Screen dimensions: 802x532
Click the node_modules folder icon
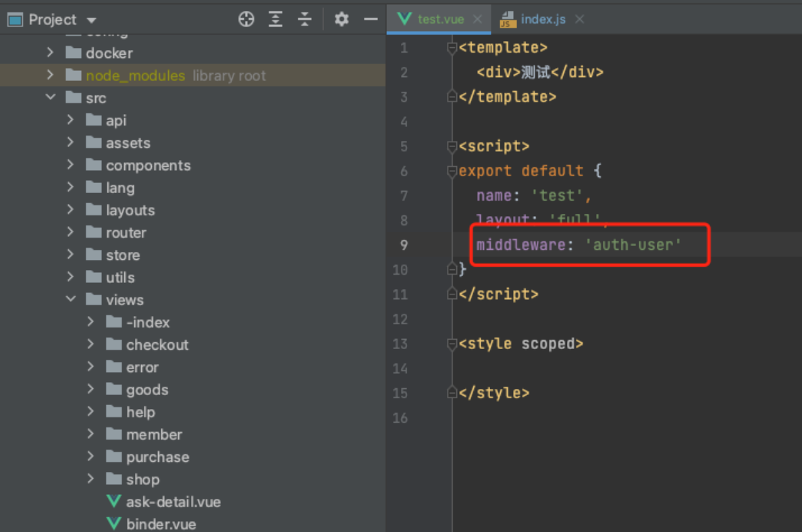[74, 75]
